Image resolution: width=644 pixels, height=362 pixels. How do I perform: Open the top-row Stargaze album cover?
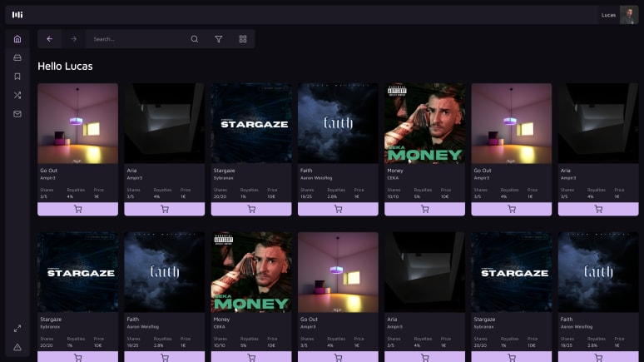(x=251, y=123)
